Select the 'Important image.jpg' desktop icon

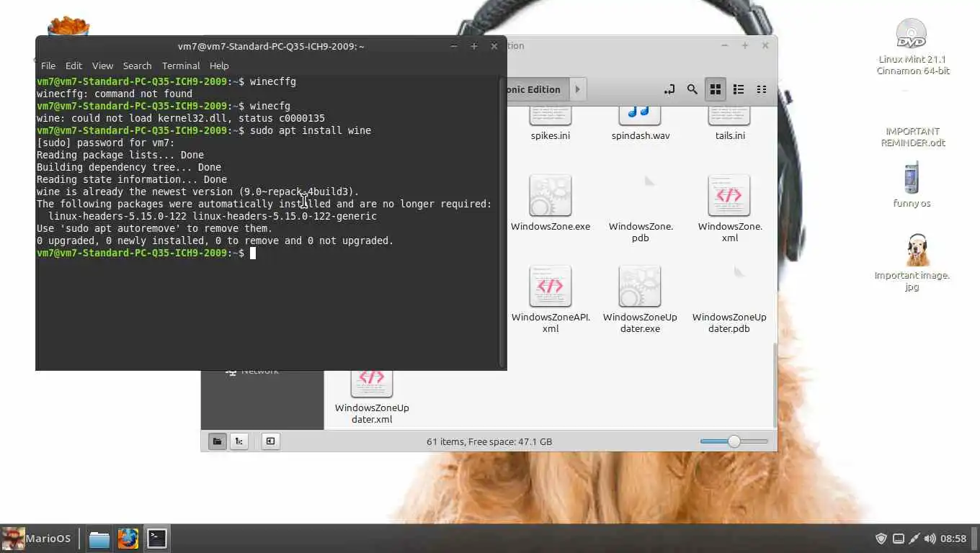tap(912, 262)
